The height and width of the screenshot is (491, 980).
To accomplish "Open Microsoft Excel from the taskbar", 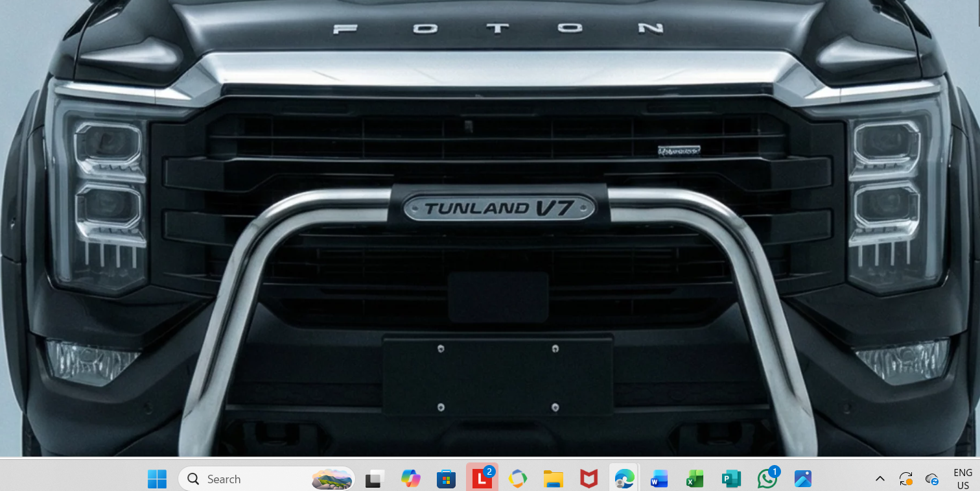I will pos(695,479).
